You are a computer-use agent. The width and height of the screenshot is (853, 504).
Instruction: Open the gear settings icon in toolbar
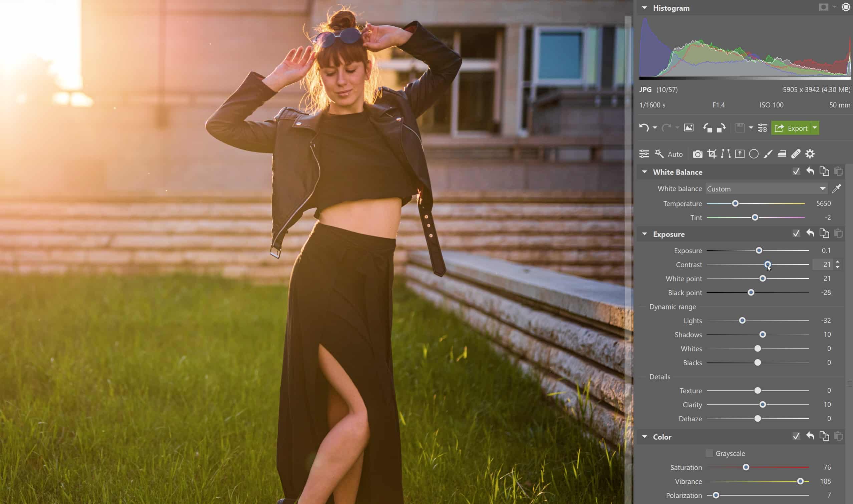pyautogui.click(x=810, y=154)
